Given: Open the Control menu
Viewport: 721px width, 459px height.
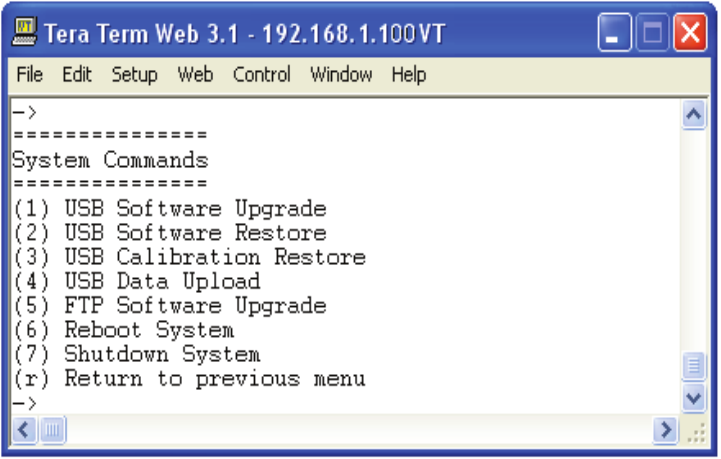Looking at the screenshot, I should coord(262,75).
